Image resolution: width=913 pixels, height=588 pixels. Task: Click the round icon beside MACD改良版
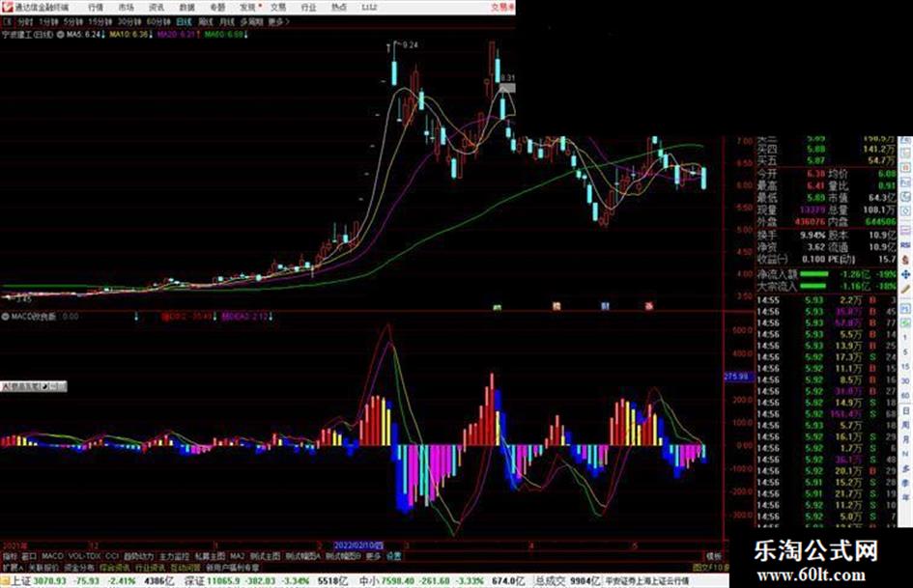click(x=6, y=317)
